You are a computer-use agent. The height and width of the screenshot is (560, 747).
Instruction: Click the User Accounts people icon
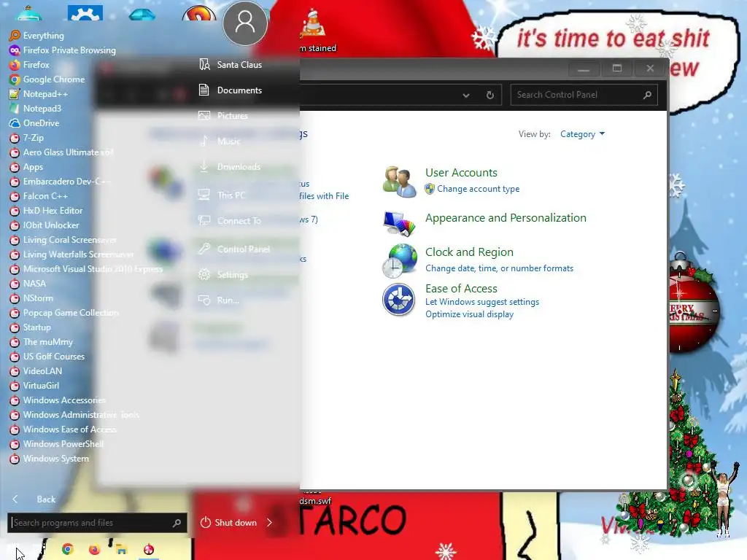[x=399, y=182]
